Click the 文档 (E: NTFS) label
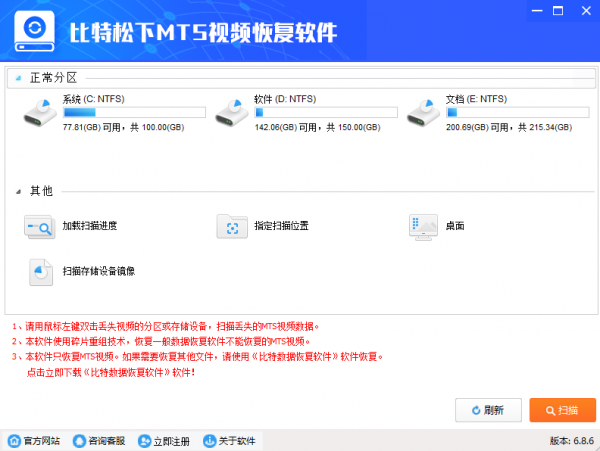This screenshot has width=600, height=451. coord(476,99)
